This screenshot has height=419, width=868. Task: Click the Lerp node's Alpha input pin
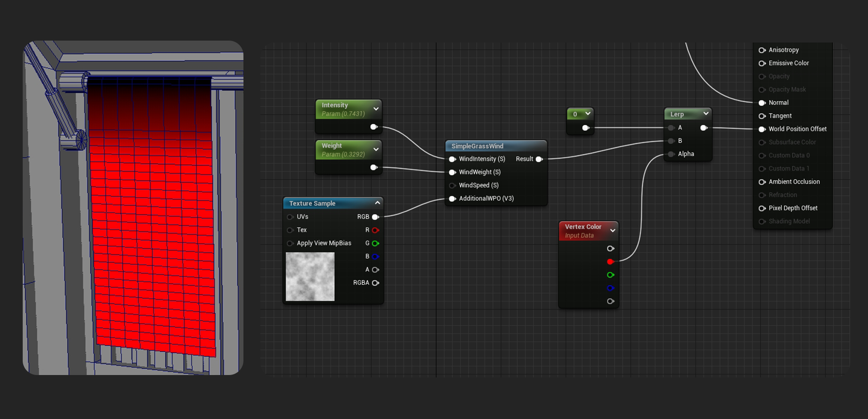click(x=671, y=154)
